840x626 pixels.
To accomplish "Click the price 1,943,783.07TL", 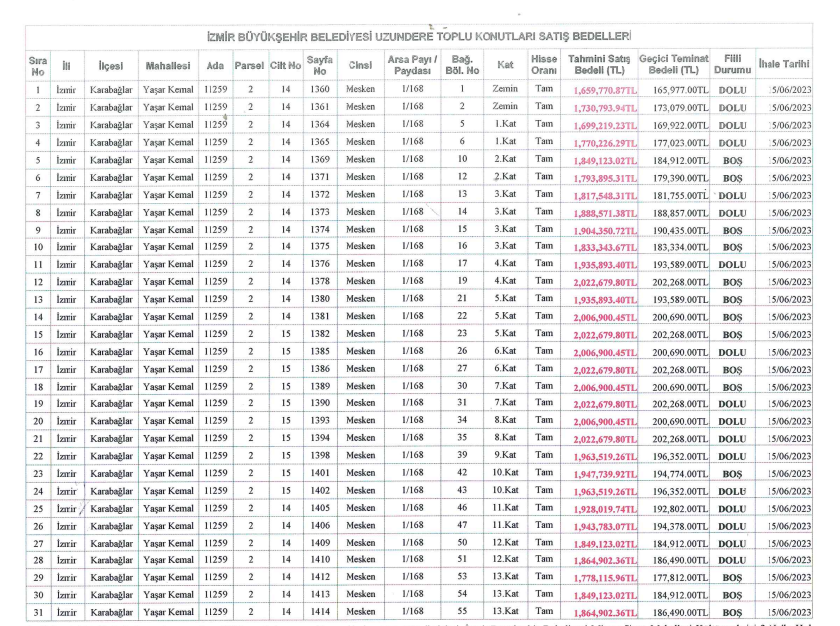I will point(606,527).
